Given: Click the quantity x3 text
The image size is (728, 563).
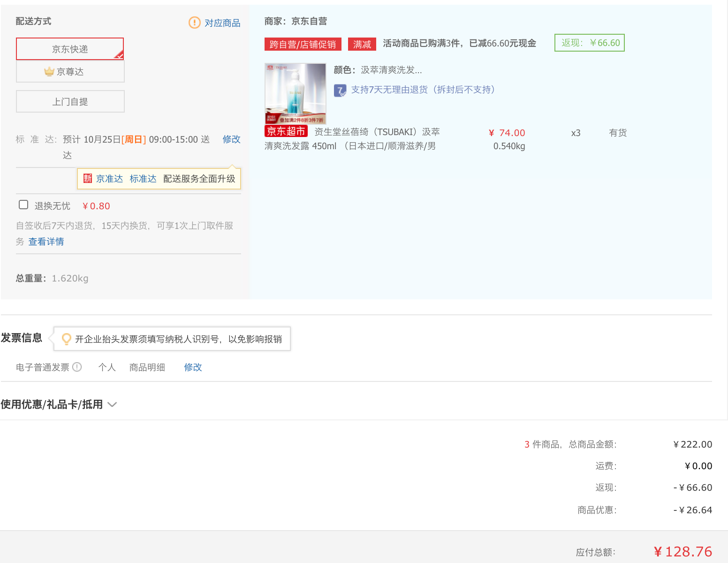Looking at the screenshot, I should (x=576, y=133).
